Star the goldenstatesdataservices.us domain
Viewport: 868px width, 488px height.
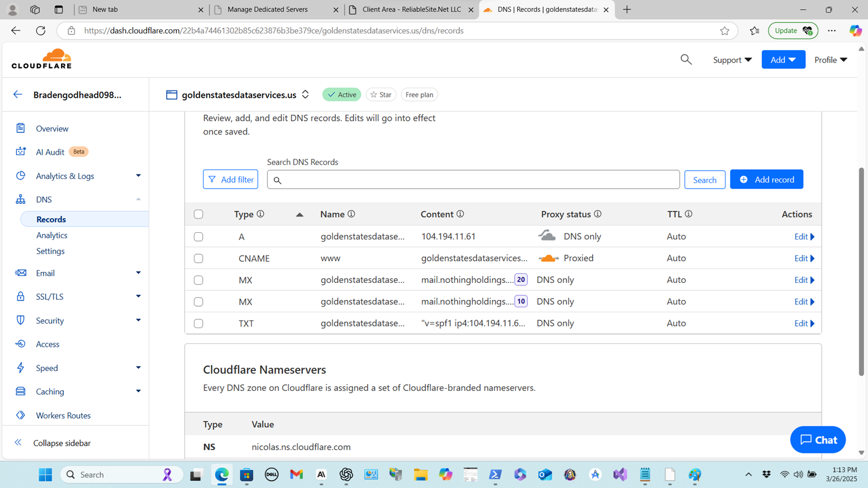[x=381, y=94]
